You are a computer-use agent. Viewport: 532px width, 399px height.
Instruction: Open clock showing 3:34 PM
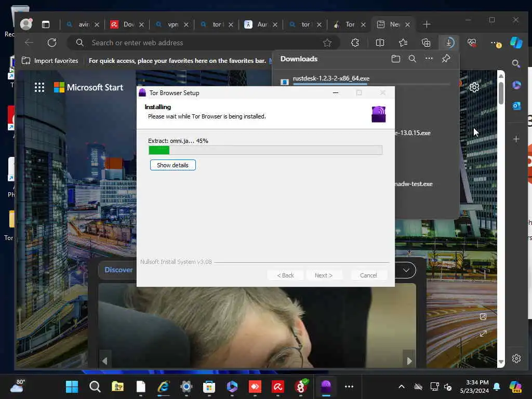474,387
